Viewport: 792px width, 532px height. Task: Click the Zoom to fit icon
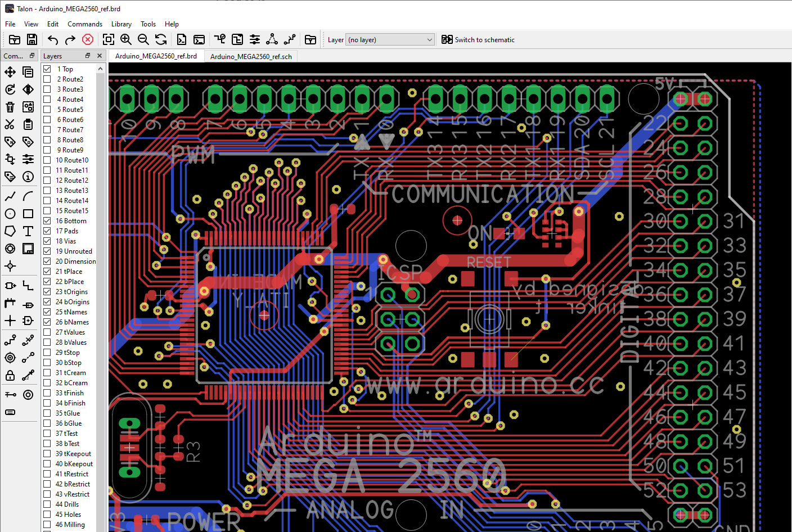[x=109, y=39]
